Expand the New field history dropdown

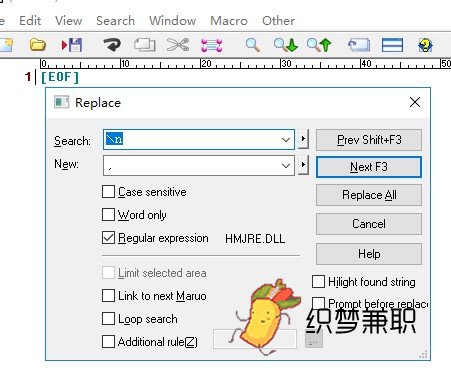(x=286, y=165)
